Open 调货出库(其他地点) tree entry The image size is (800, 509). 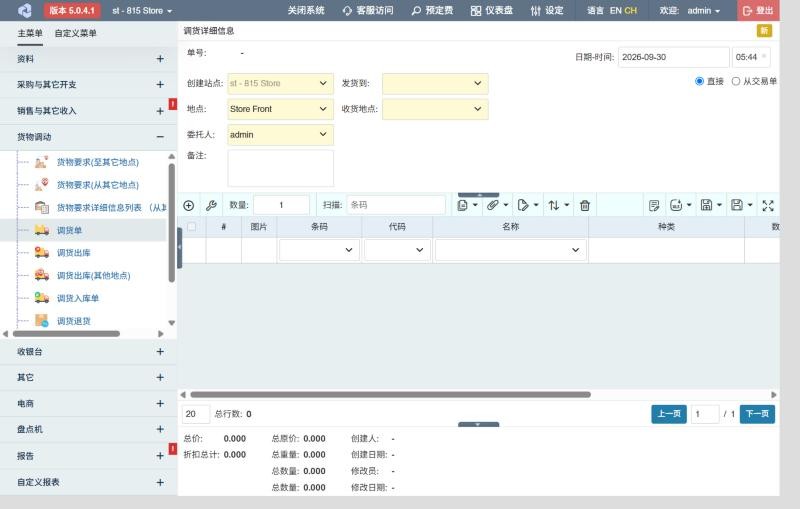93,275
